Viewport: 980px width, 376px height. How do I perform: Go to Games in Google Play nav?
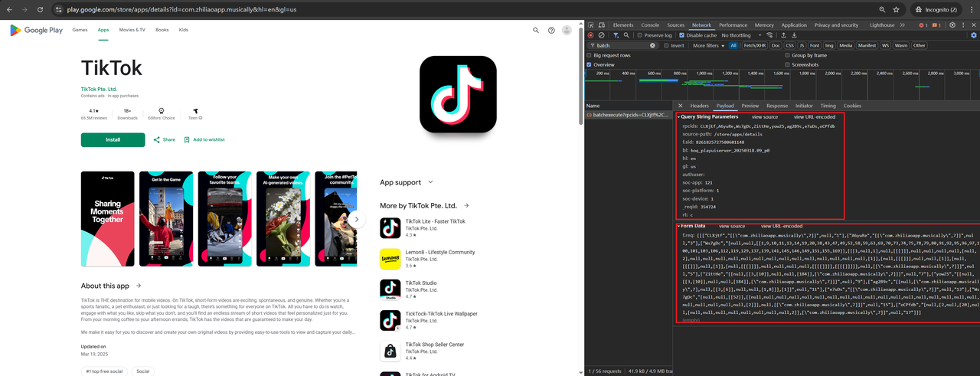point(80,30)
